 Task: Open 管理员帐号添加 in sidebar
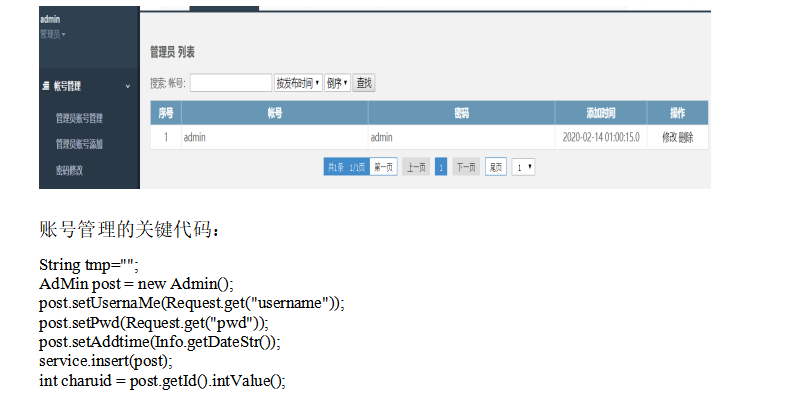pyautogui.click(x=79, y=144)
